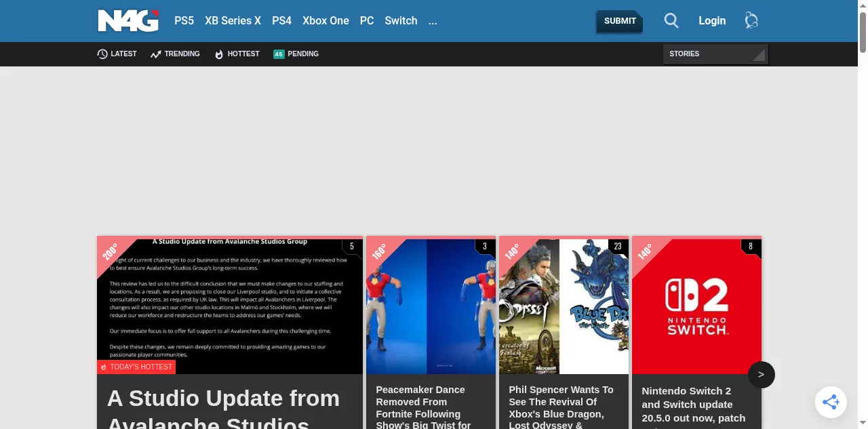Switch to the Hottest tab
Screen dimensions: 868x429
pos(237,54)
